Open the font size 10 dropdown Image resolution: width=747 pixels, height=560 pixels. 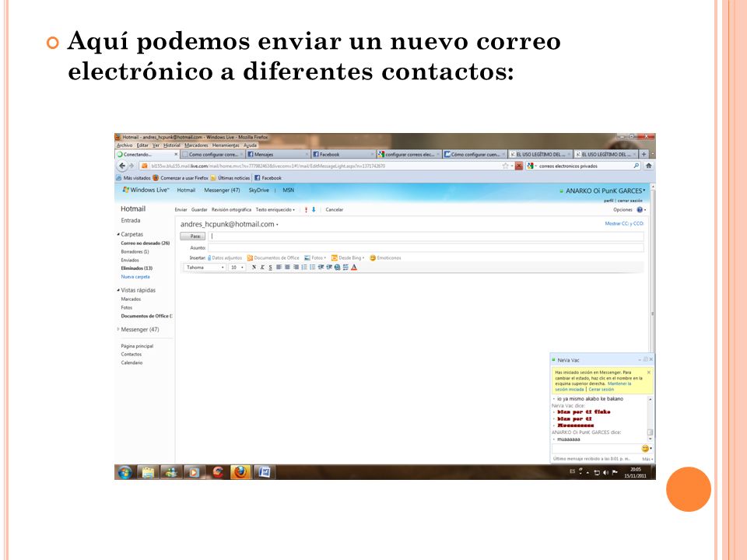click(237, 268)
